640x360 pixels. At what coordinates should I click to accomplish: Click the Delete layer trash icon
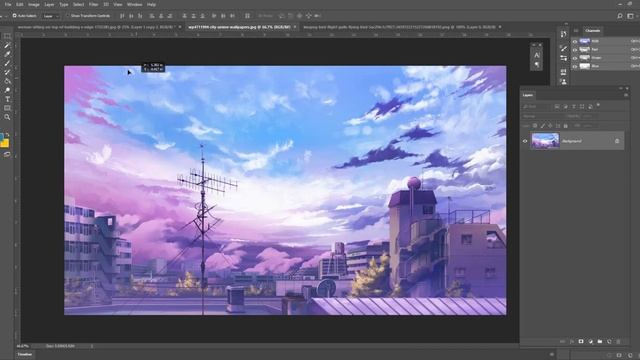click(618, 341)
